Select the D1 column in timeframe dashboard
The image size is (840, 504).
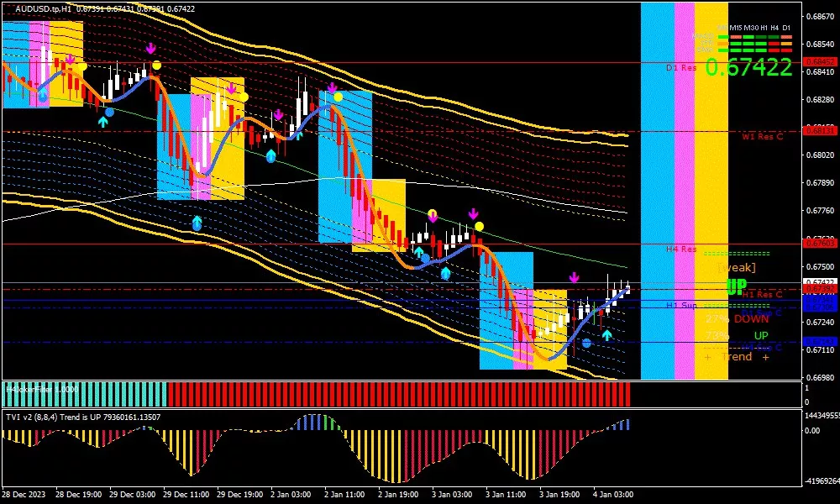point(786,28)
